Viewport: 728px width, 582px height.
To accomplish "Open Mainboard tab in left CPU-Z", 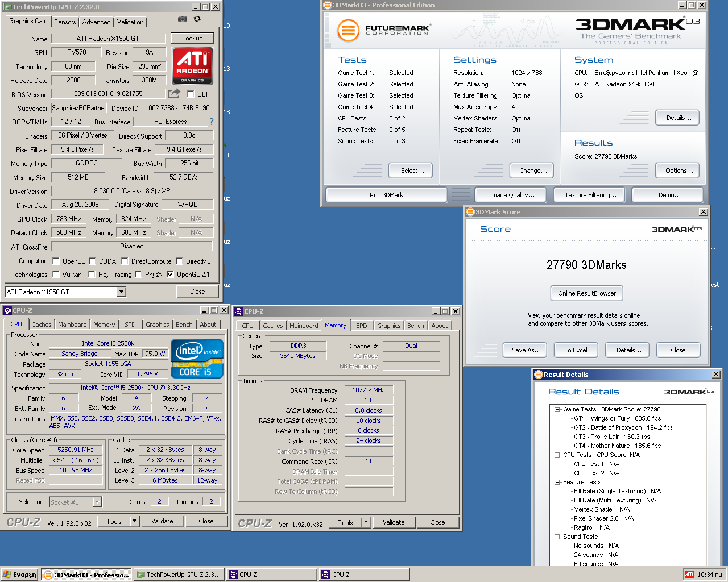I will 72,325.
